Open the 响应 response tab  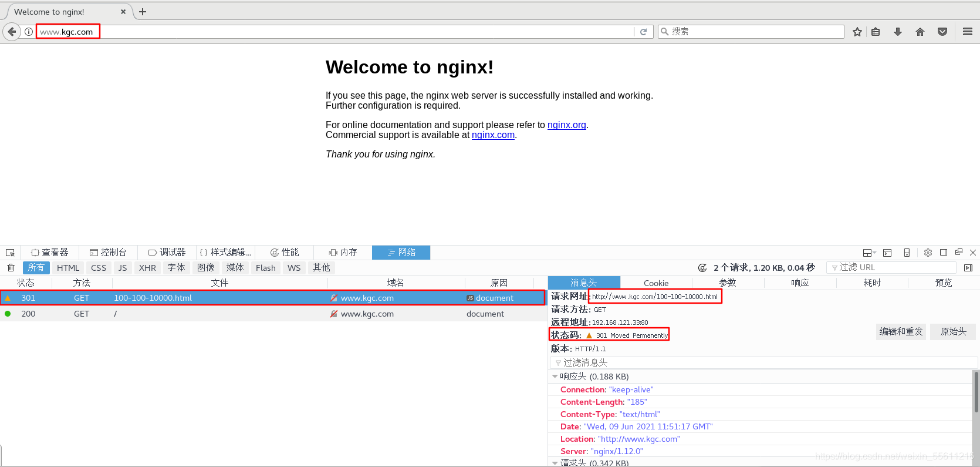800,283
